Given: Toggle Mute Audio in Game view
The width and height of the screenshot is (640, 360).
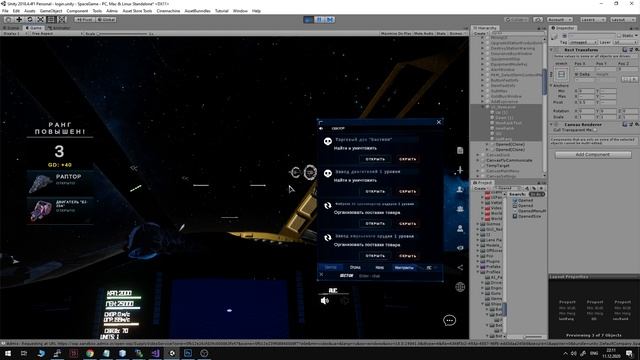Looking at the screenshot, I should tap(424, 33).
